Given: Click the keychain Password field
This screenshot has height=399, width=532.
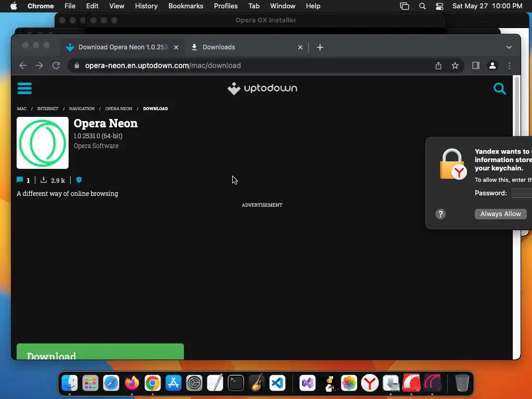Looking at the screenshot, I should coord(522,193).
